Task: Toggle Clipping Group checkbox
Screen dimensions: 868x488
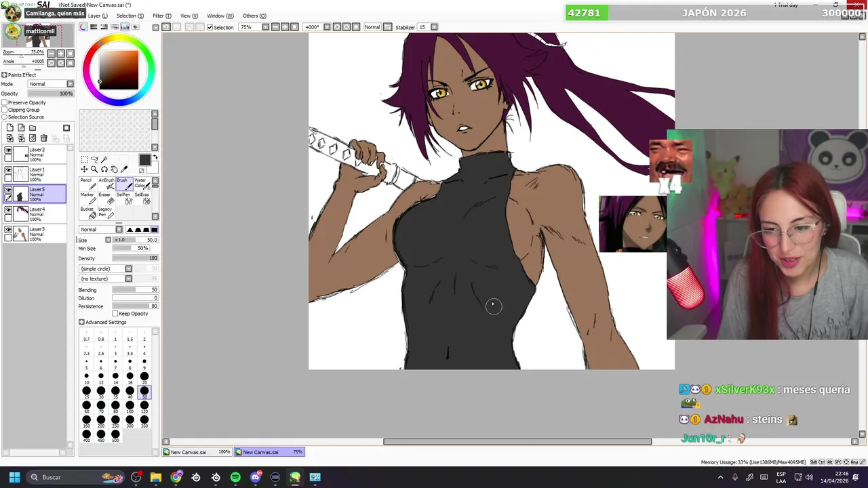Action: tap(5, 110)
